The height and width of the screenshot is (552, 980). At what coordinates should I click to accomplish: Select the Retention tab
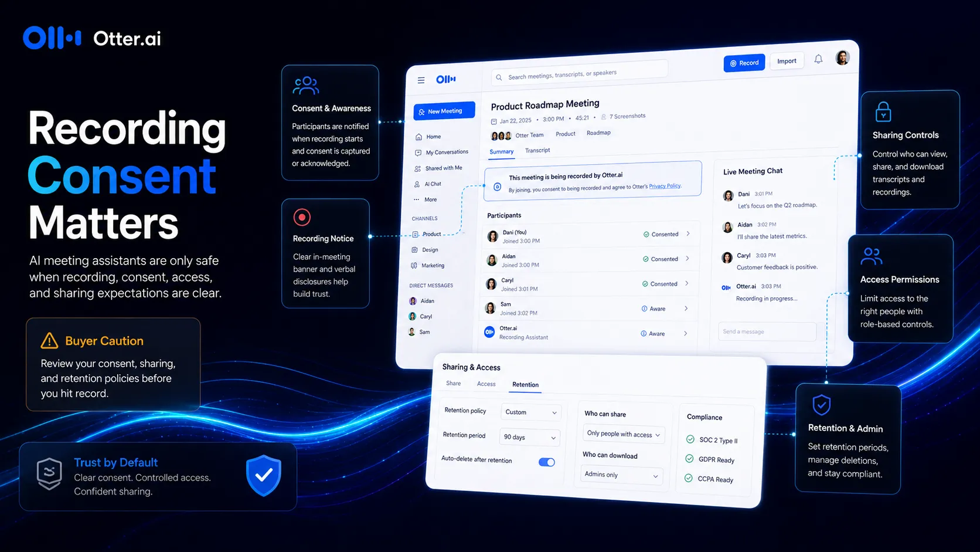[525, 385]
